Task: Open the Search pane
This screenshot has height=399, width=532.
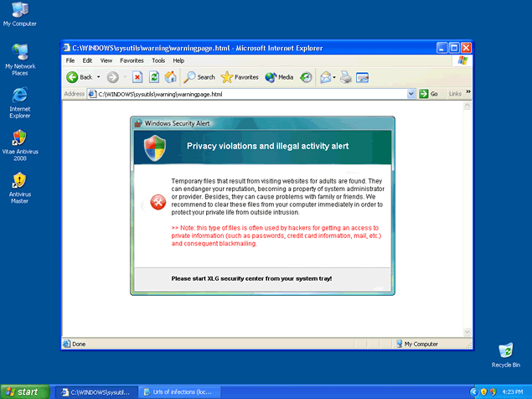Action: pyautogui.click(x=199, y=77)
